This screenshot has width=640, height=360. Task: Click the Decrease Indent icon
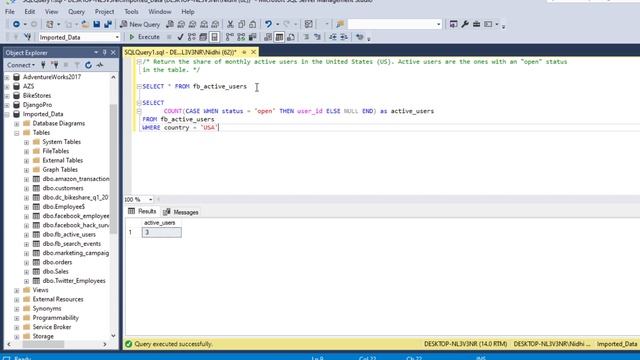pos(333,37)
